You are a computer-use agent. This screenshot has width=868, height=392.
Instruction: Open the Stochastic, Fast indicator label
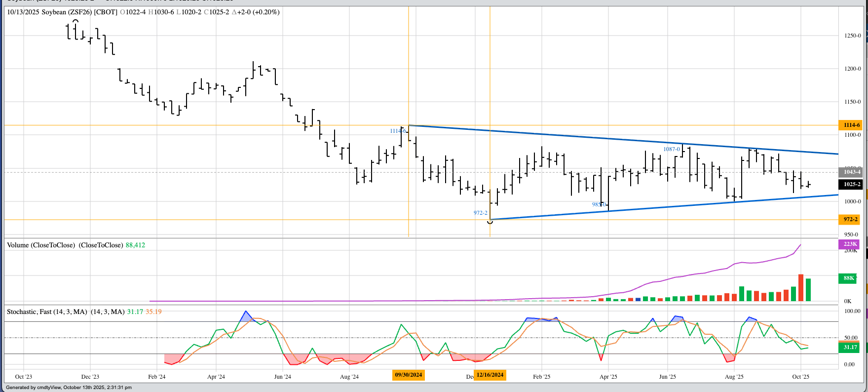tap(47, 312)
